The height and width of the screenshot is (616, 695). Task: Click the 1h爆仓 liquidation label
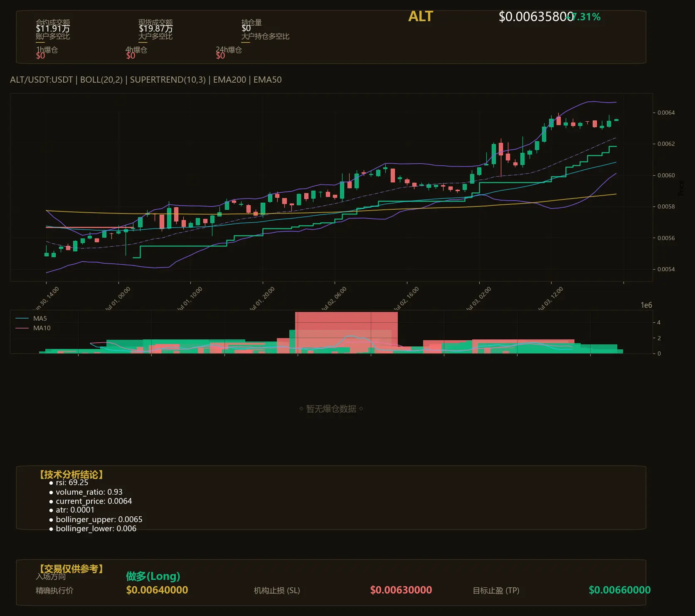coord(47,50)
